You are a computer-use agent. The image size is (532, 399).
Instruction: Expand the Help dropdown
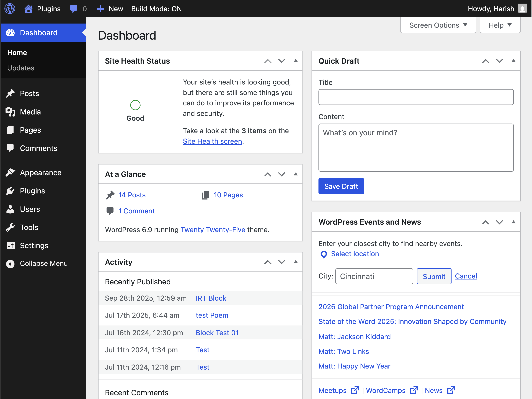500,25
